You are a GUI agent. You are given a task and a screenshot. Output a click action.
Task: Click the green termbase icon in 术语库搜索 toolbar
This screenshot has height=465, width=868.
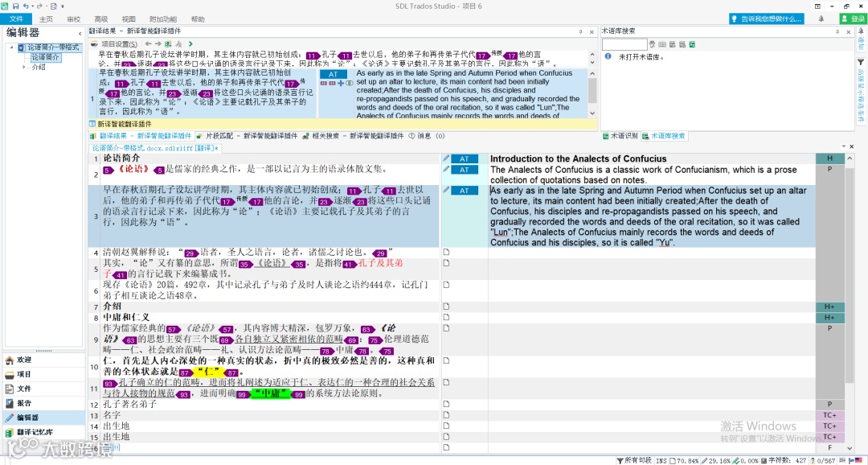point(693,44)
